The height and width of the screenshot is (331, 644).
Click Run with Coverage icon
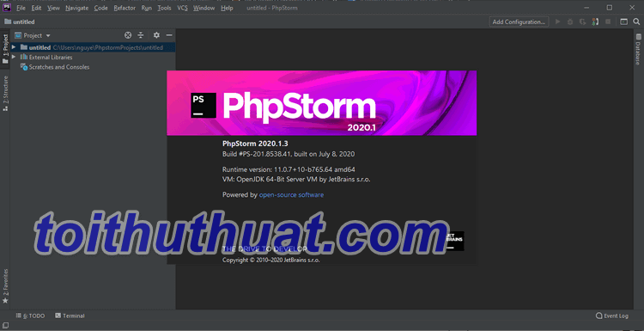click(x=582, y=21)
